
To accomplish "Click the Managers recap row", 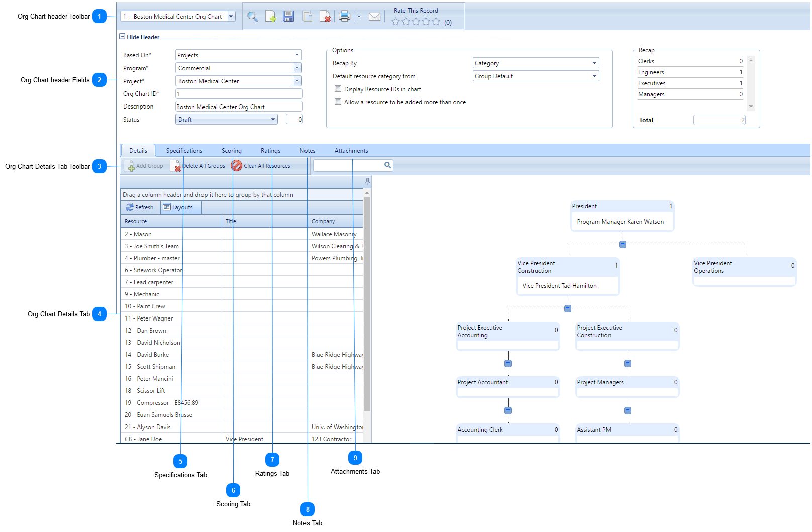I will 690,94.
